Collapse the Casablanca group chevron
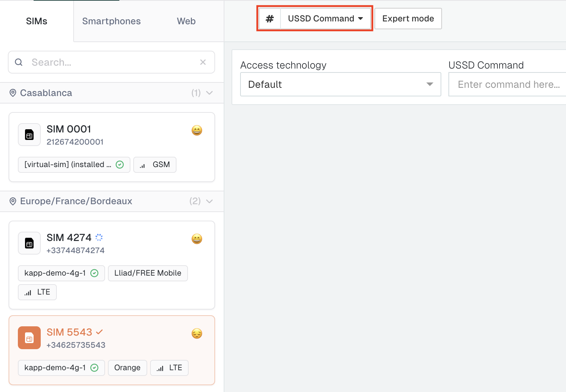566x392 pixels. coord(210,93)
